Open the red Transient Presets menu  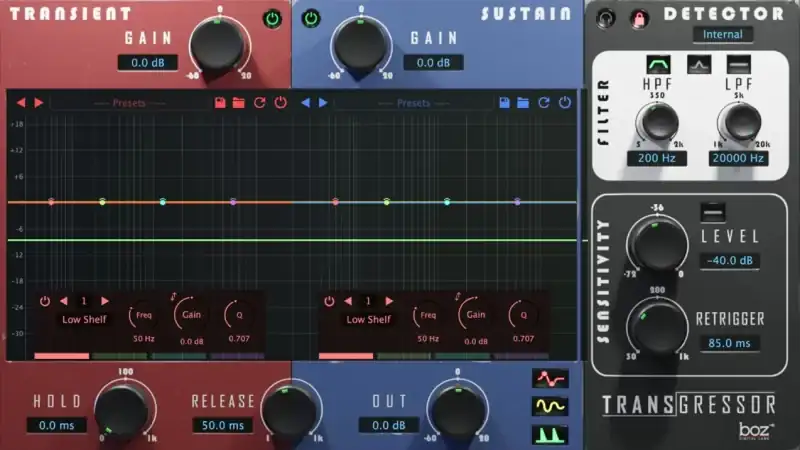tap(129, 103)
